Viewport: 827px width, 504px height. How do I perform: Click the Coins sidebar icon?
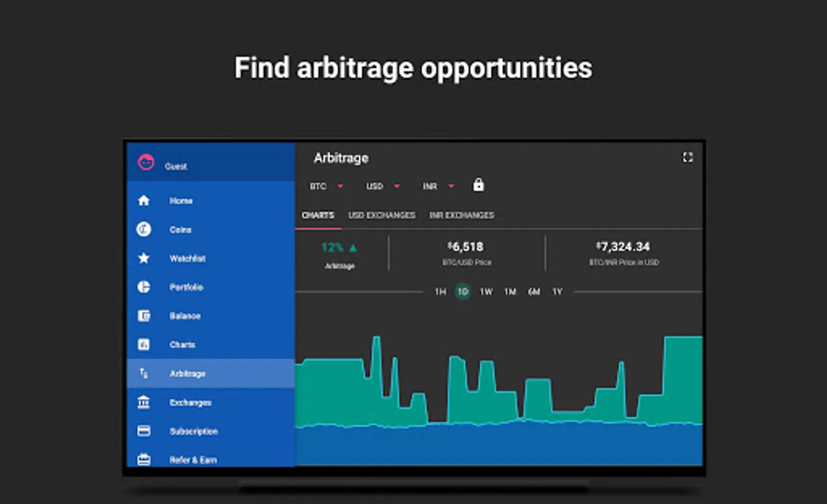[x=144, y=229]
